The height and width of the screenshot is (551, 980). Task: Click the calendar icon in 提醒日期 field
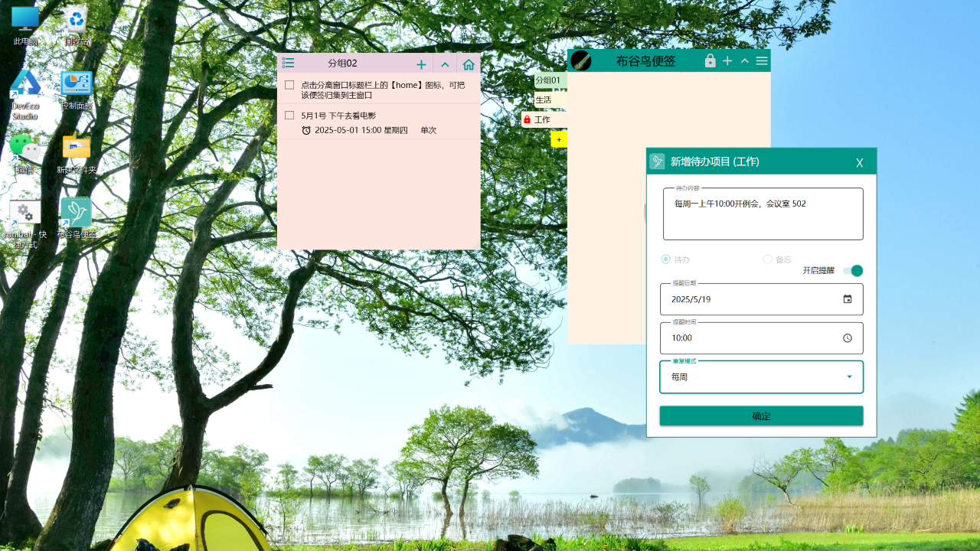847,299
